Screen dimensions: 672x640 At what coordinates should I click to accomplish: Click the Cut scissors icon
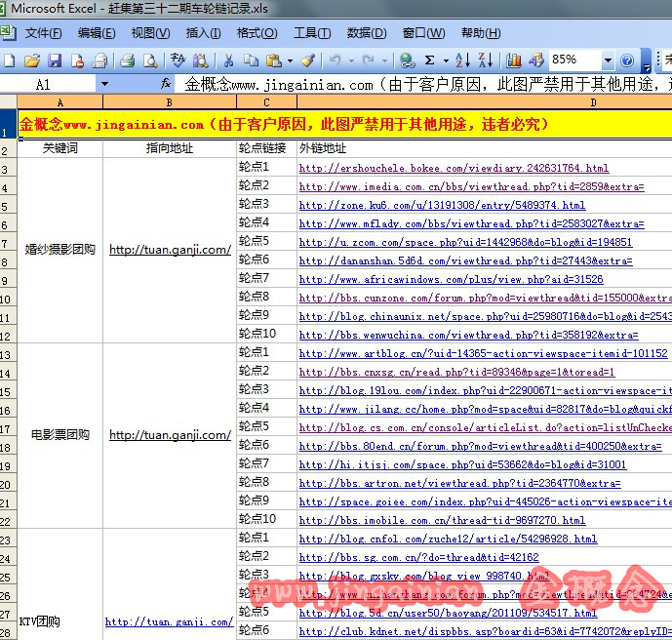tap(227, 60)
